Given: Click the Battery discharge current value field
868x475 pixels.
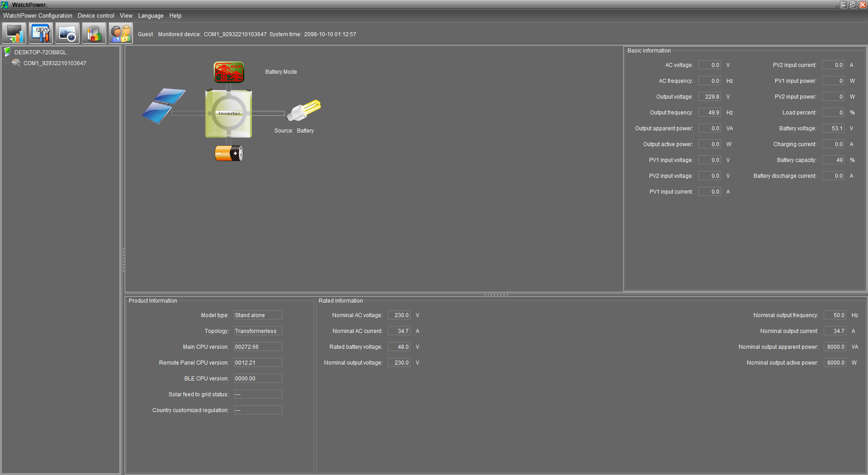Looking at the screenshot, I should [x=833, y=176].
